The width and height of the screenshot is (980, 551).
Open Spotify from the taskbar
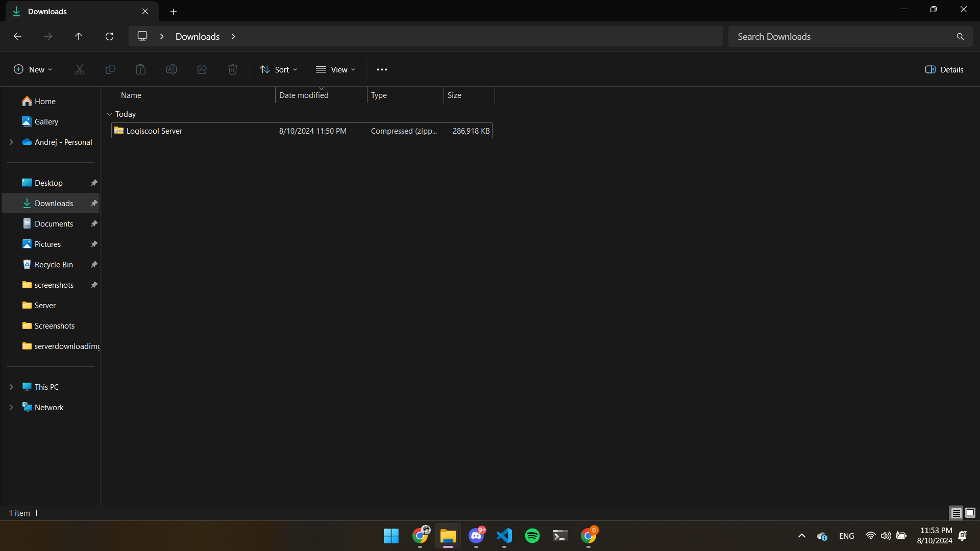tap(532, 536)
